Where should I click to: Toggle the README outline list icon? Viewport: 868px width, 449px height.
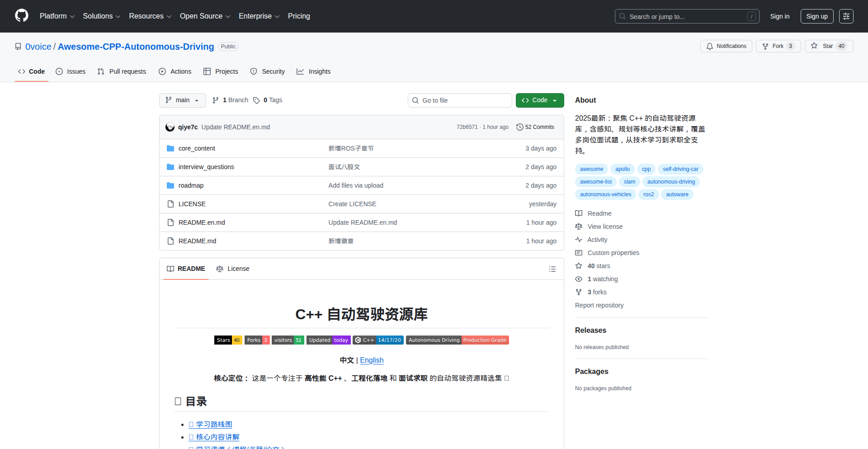552,269
